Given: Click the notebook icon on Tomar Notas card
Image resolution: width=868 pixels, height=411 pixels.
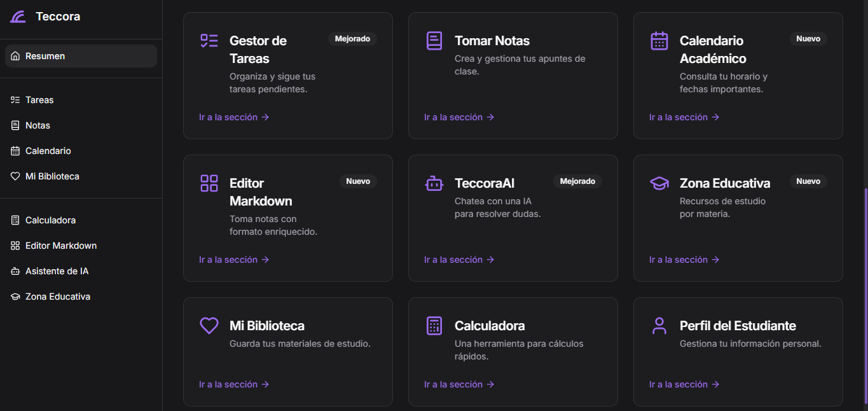Looking at the screenshot, I should pos(434,41).
